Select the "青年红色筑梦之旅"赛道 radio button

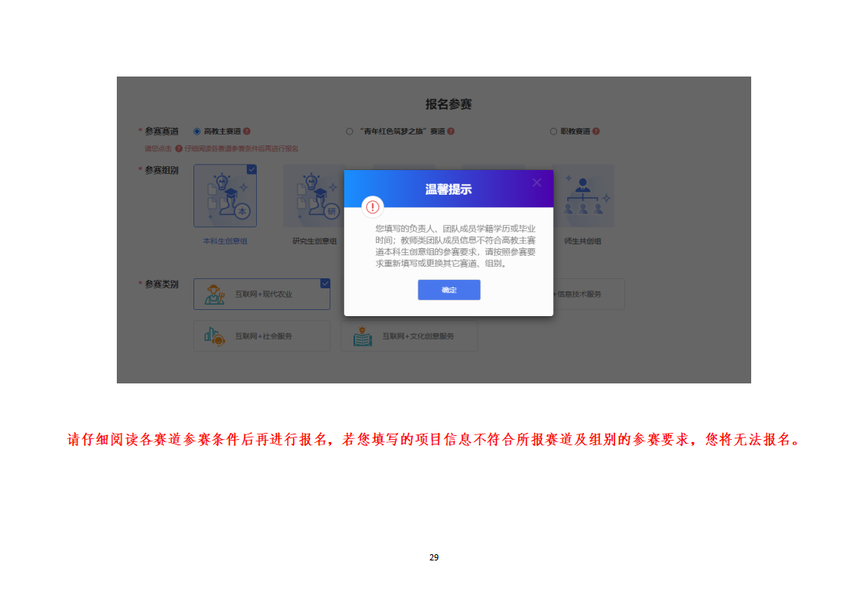pyautogui.click(x=350, y=131)
